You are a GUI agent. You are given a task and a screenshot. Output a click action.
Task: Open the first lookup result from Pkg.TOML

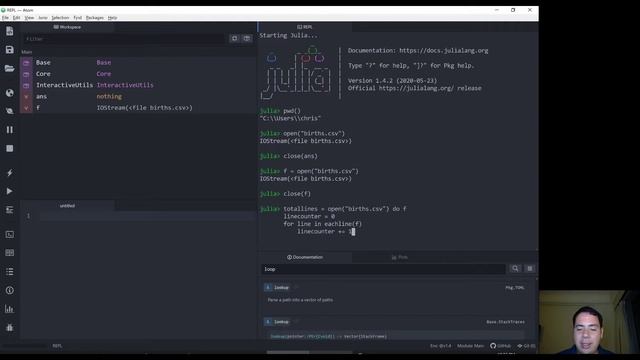[x=282, y=287]
